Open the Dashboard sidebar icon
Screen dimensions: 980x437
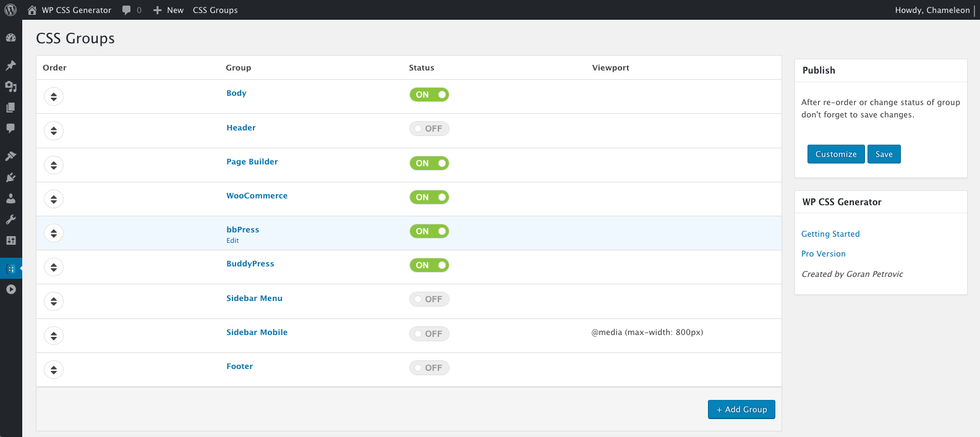(x=11, y=38)
